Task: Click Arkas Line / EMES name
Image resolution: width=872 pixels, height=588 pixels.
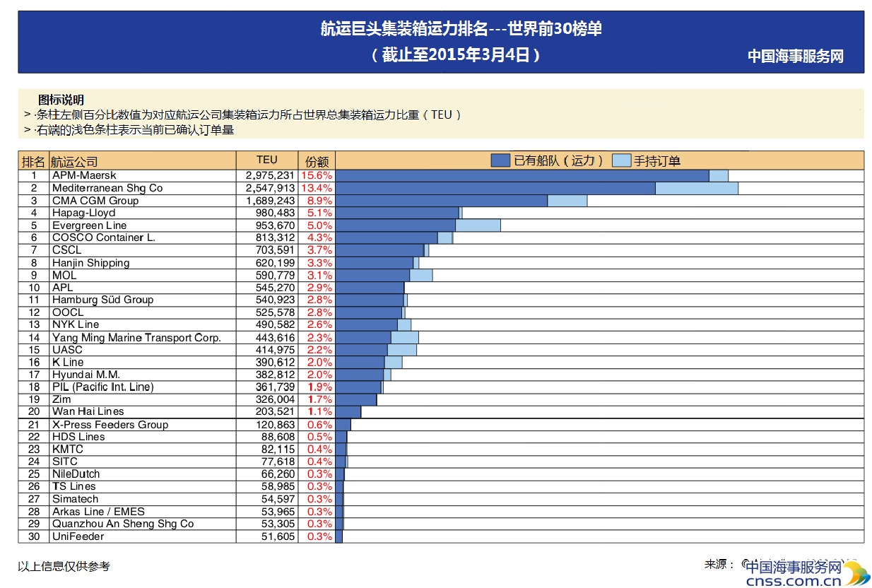Action: pos(98,512)
